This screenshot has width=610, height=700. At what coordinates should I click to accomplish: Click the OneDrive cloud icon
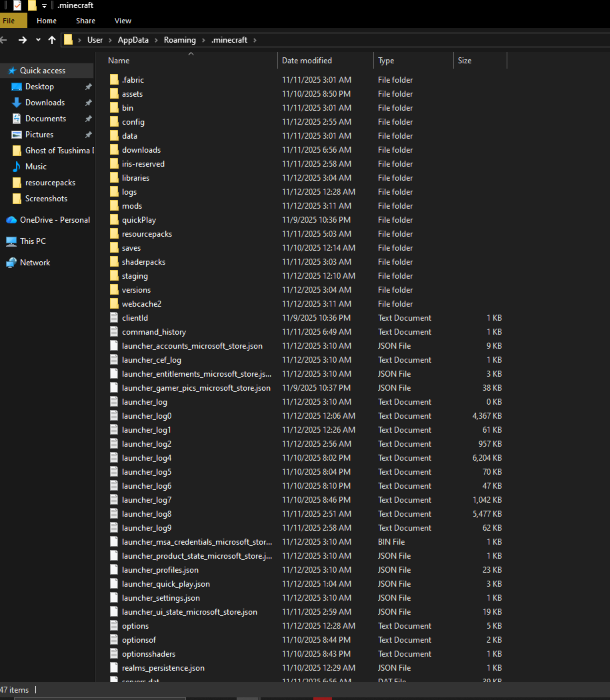click(x=11, y=220)
